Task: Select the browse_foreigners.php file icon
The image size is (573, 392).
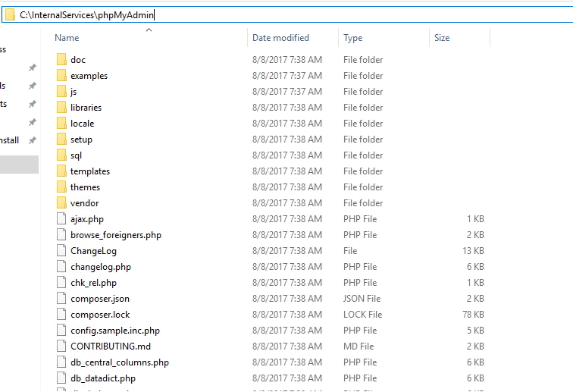Action: 61,234
